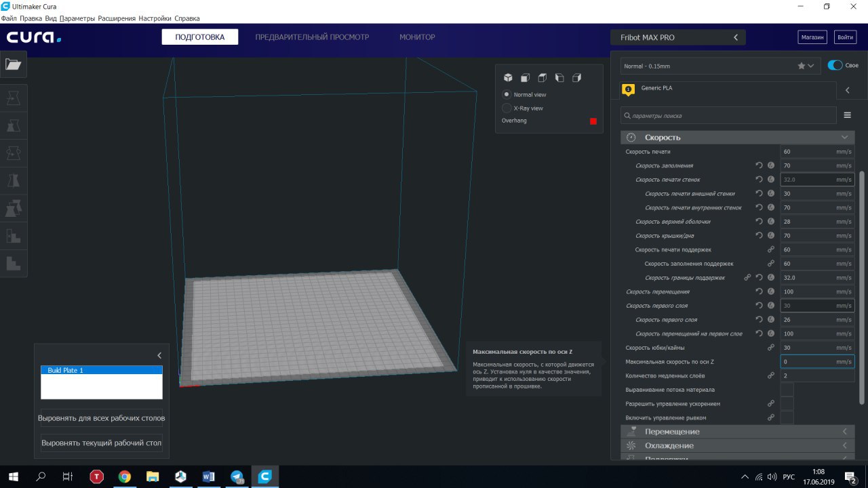Switch camera to front view icon
This screenshot has width=868, height=488.
(x=525, y=78)
